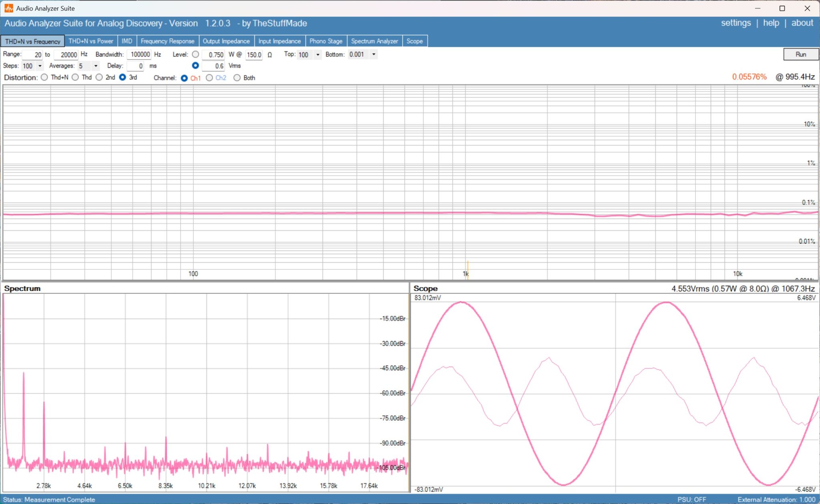Click PSU: OFF status entry
The width and height of the screenshot is (820, 504).
pos(691,499)
